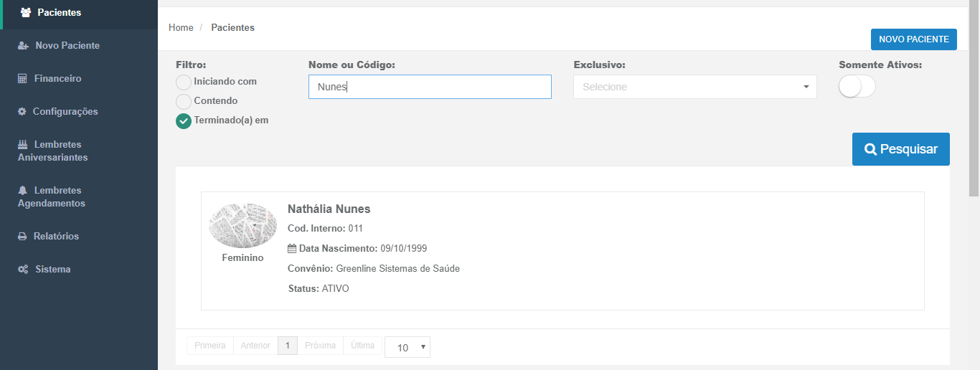
Task: Open the page size dropdown showing 10
Action: pos(407,347)
